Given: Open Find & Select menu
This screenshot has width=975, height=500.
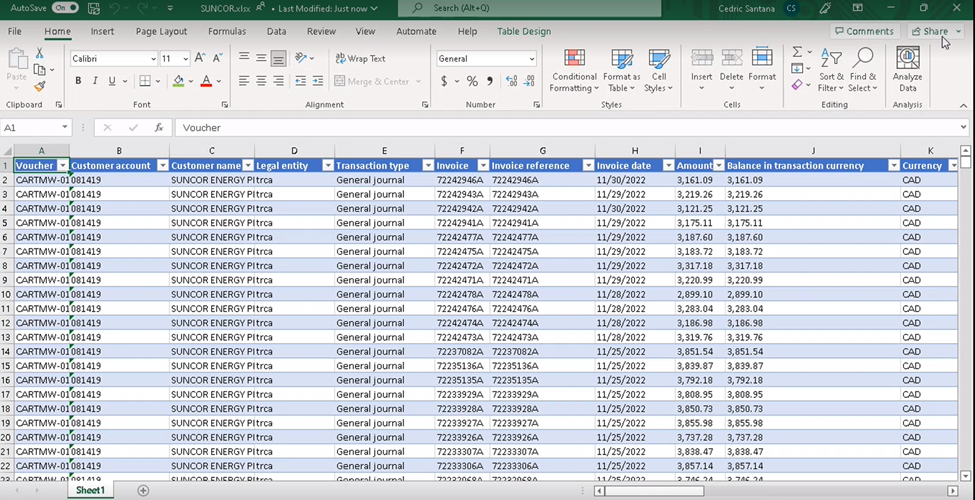Looking at the screenshot, I should coord(862,70).
